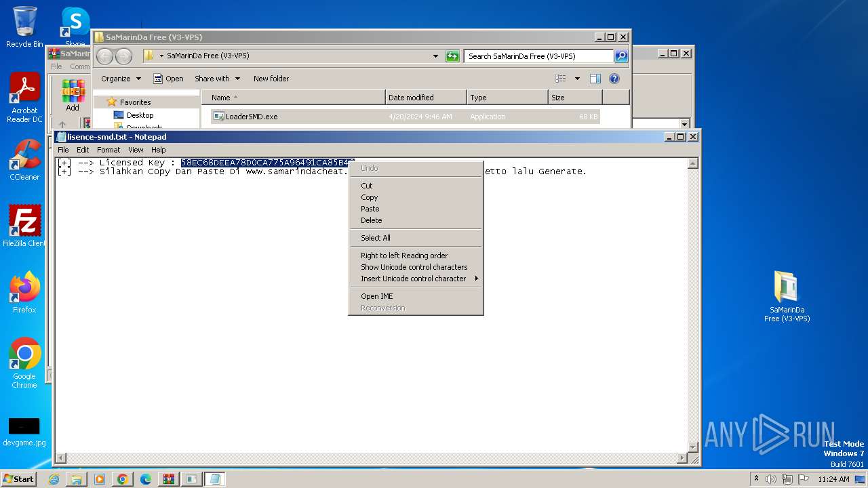The image size is (868, 488).
Task: Click the Explorer search magnifier icon
Action: (x=621, y=56)
